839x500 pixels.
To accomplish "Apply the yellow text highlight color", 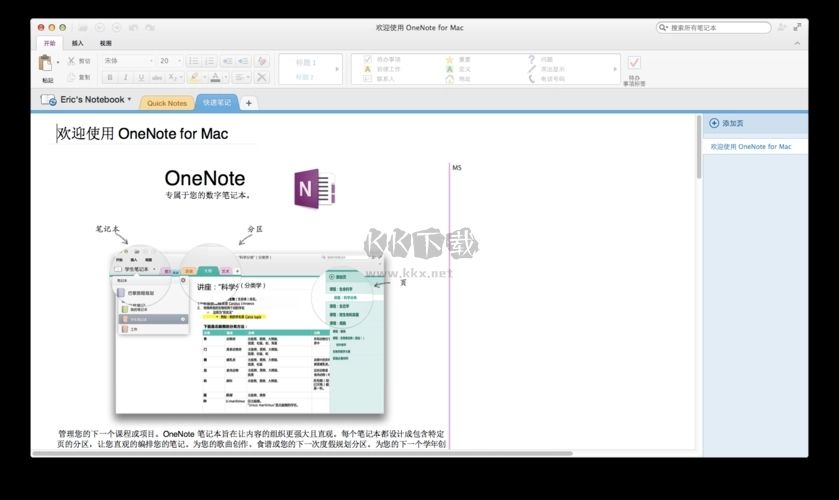I will click(x=194, y=78).
